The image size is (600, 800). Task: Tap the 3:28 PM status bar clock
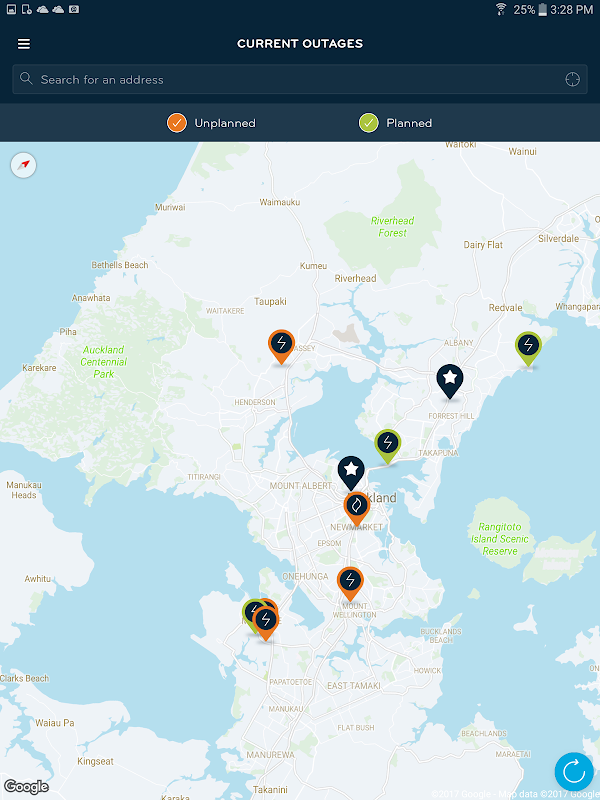click(x=571, y=10)
